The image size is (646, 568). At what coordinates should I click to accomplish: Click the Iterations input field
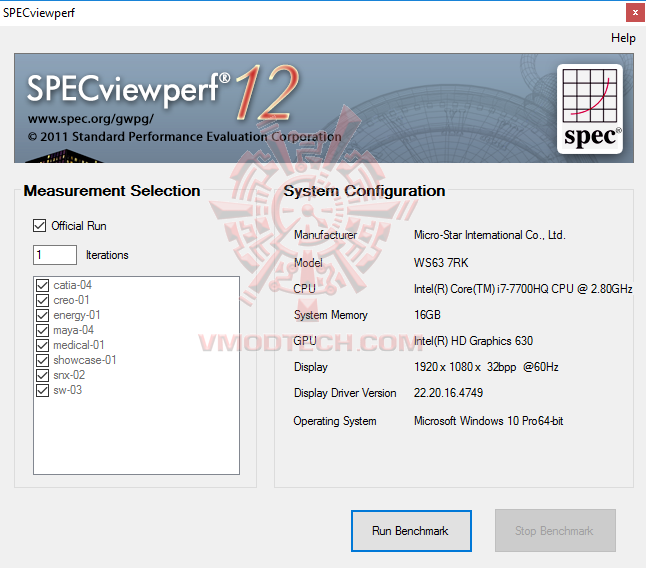pyautogui.click(x=55, y=255)
